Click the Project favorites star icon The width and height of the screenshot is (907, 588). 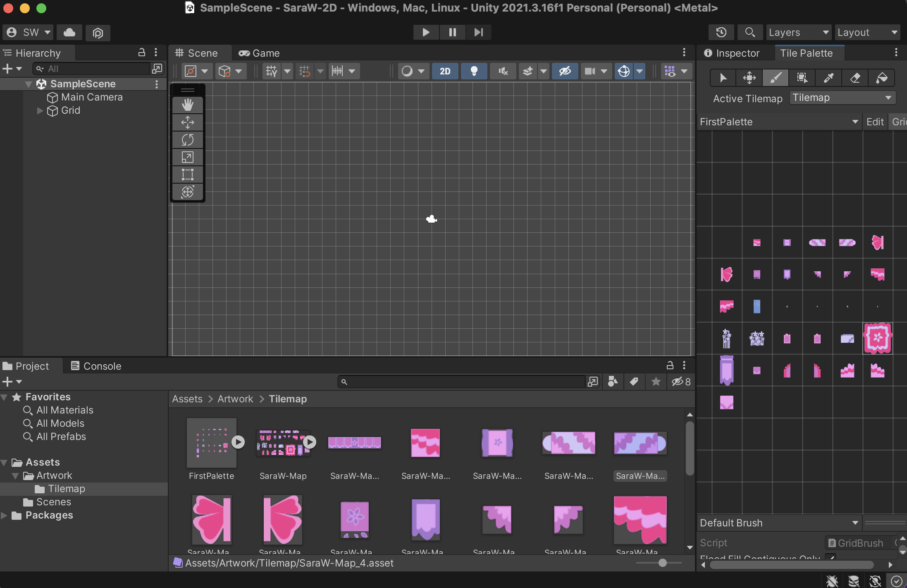pos(656,382)
